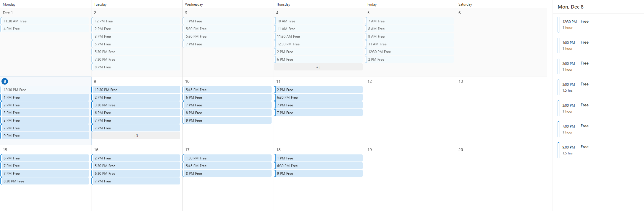Select the empty Saturday Dec 20 cell
Image resolution: width=644 pixels, height=211 pixels.
(501, 178)
